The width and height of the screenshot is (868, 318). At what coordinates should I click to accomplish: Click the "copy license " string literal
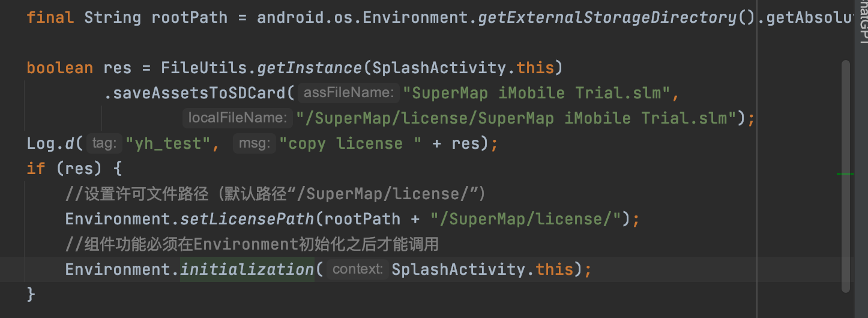[351, 143]
